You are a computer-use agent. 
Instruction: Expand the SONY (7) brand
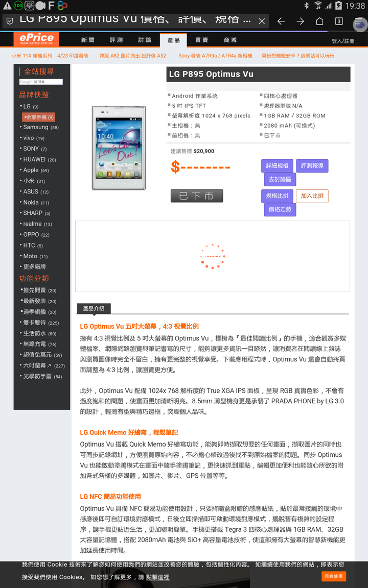coord(33,149)
